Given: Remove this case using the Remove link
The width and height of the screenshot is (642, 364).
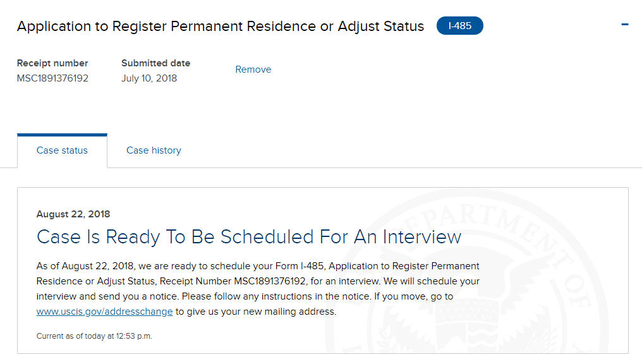Looking at the screenshot, I should (x=253, y=70).
